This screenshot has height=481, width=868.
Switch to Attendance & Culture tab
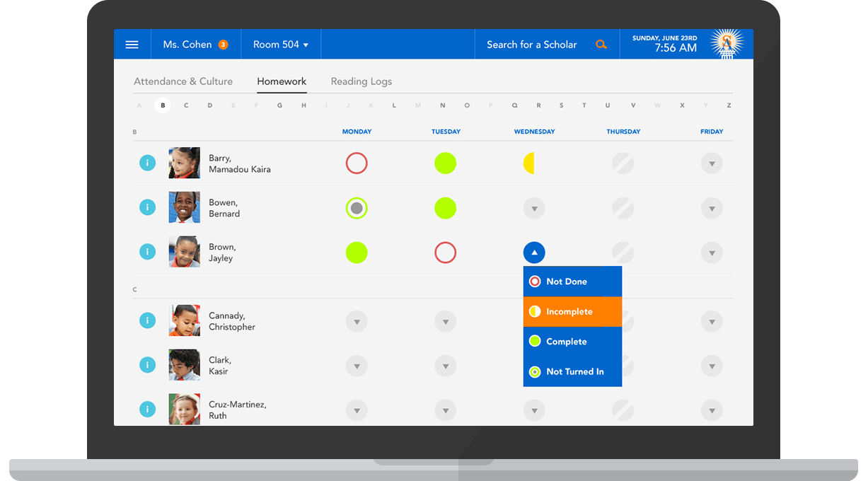pos(183,81)
